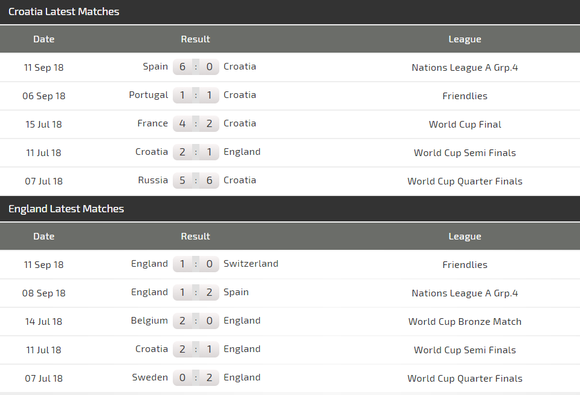Click League column header in England table
Screen dimensions: 580x395
click(x=465, y=236)
